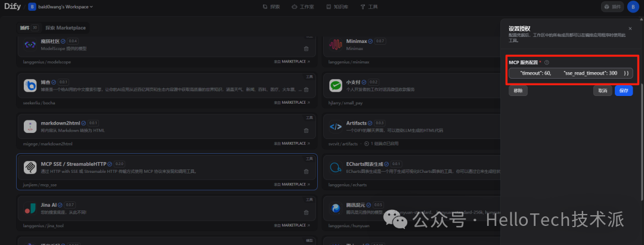Switch to the 知识库 nav tab
644x245 pixels.
(337, 7)
